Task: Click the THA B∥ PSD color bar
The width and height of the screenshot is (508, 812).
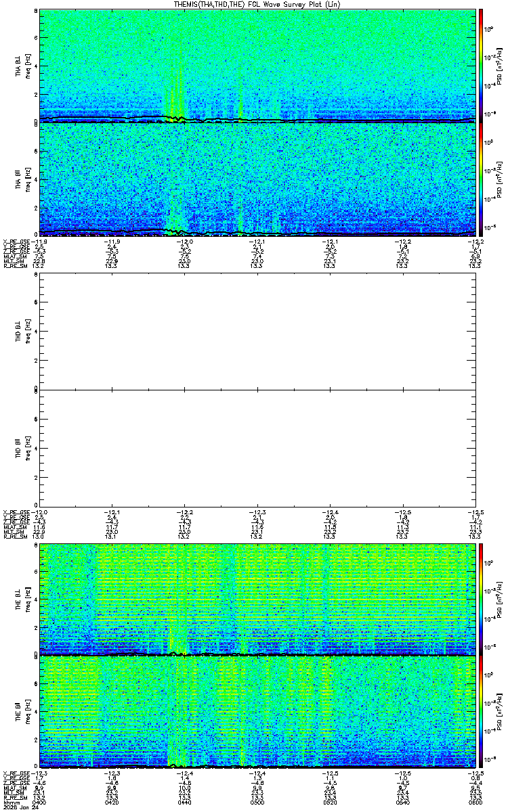Action: [481, 179]
